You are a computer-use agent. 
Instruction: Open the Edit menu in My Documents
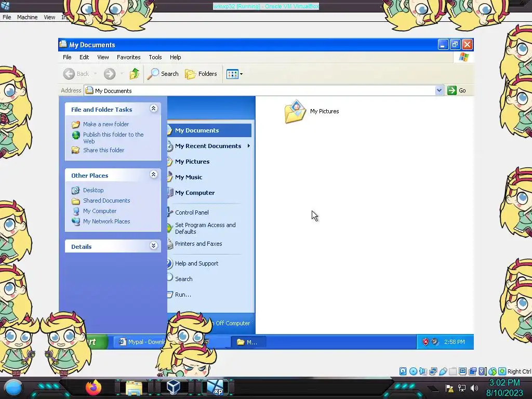point(84,57)
